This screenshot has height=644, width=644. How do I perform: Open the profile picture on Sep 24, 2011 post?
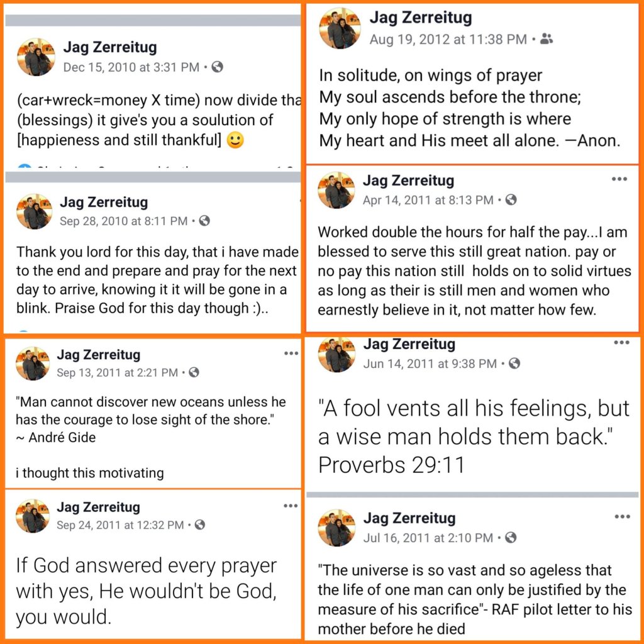click(33, 516)
